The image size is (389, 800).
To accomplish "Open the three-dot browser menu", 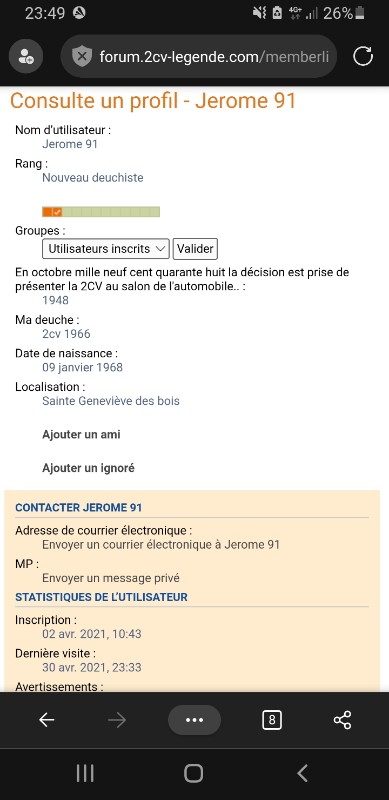I will click(x=194, y=720).
